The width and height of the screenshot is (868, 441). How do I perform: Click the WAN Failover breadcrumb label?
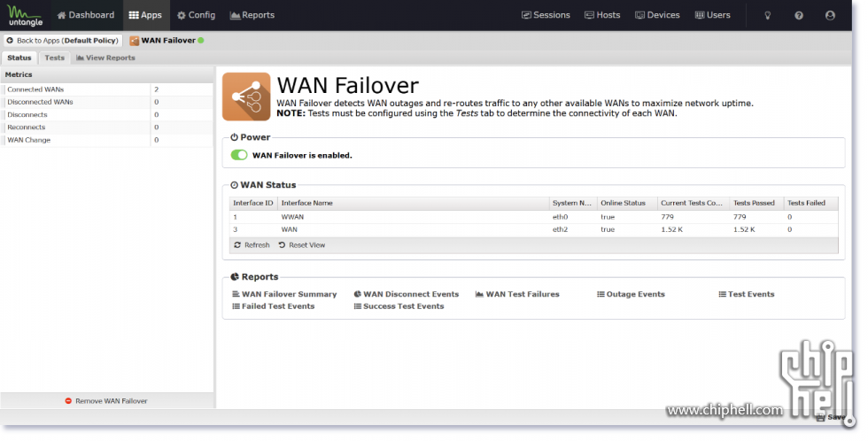pyautogui.click(x=167, y=41)
